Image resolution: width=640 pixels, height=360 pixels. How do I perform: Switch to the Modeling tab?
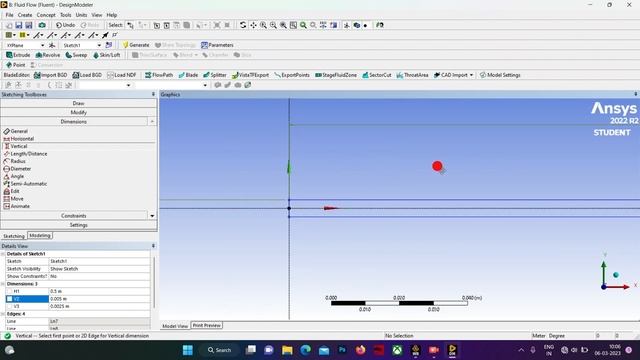(40, 236)
